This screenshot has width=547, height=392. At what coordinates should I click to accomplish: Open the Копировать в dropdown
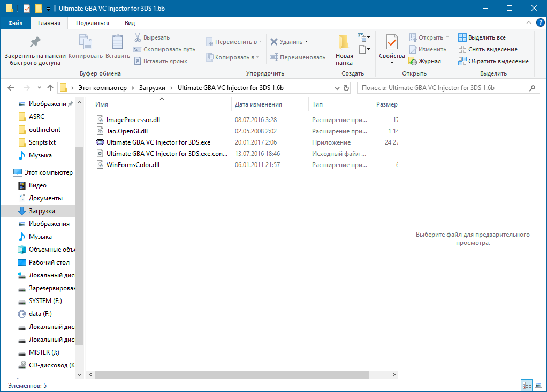pos(233,57)
